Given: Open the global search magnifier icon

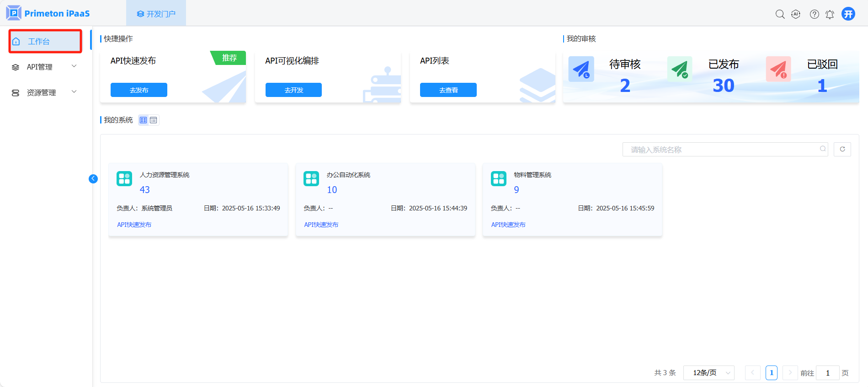Looking at the screenshot, I should pos(780,14).
